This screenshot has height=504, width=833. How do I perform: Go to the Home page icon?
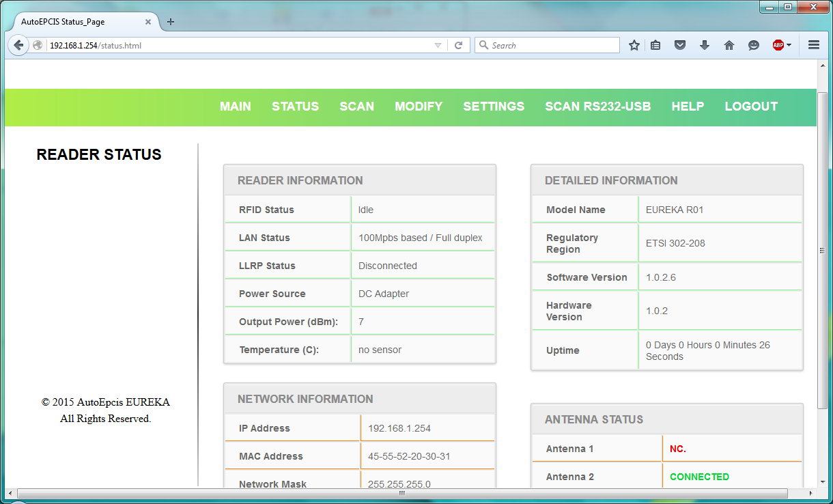[x=729, y=45]
